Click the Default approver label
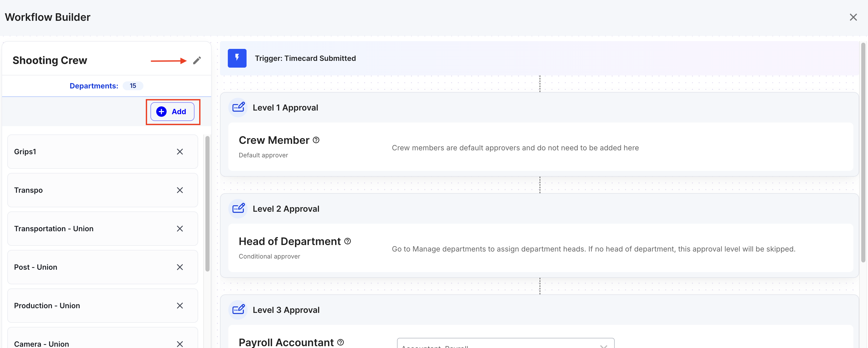This screenshot has width=868, height=348. (x=263, y=155)
